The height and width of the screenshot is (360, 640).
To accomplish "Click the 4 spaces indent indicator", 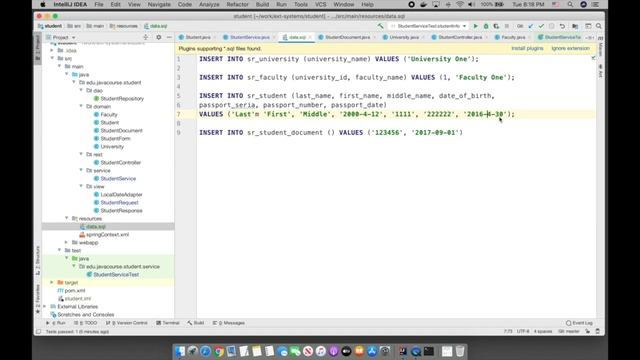I will point(543,331).
